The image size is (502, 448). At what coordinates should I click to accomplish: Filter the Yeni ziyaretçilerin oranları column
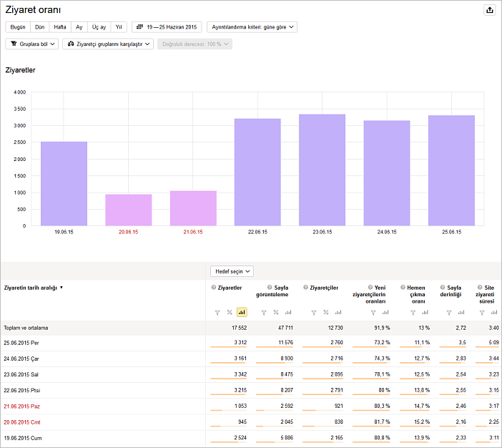click(x=373, y=313)
